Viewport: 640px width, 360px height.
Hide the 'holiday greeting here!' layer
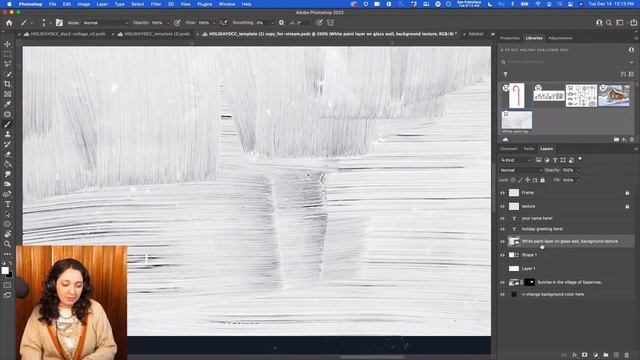[502, 229]
